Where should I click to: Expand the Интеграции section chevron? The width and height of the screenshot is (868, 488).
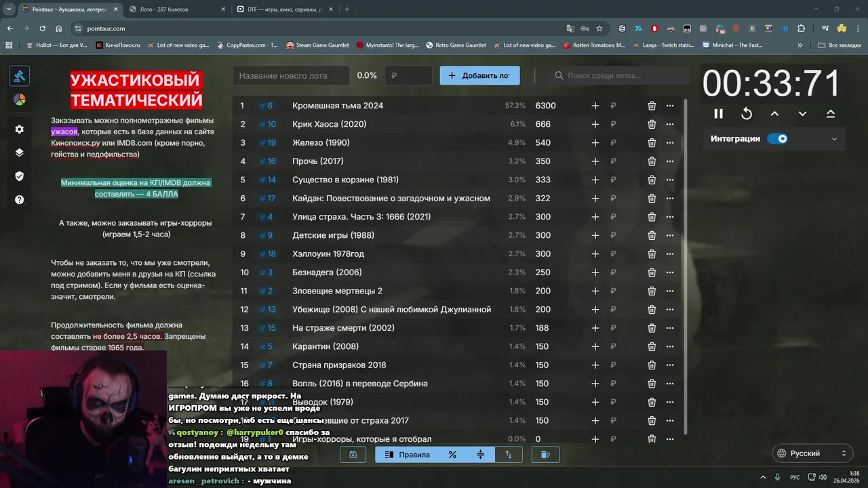[834, 139]
